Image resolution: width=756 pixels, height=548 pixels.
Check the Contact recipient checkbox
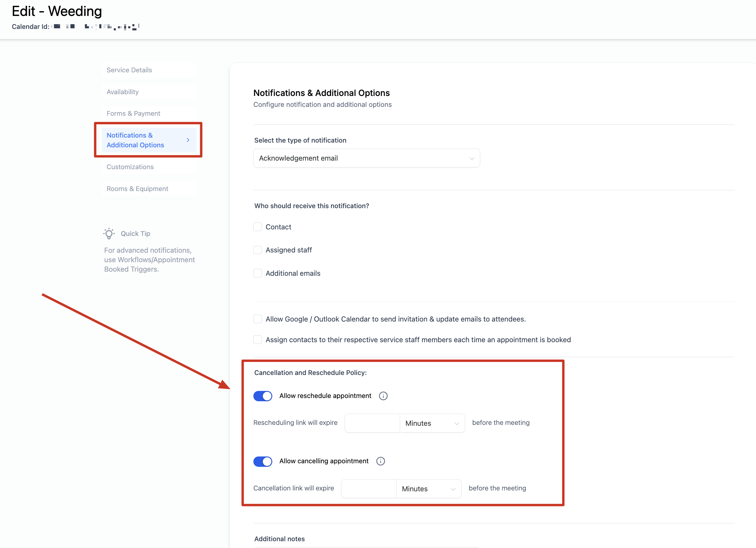click(258, 227)
